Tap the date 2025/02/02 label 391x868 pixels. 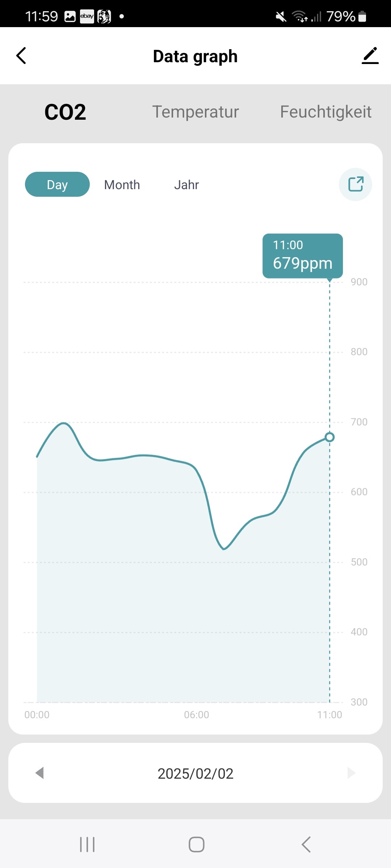195,774
